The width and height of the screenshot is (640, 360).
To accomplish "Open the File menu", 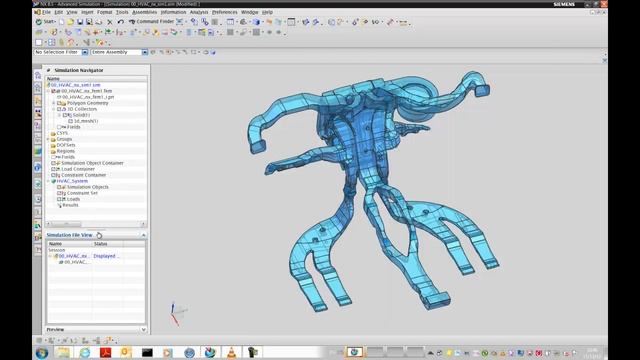I will pos(46,12).
